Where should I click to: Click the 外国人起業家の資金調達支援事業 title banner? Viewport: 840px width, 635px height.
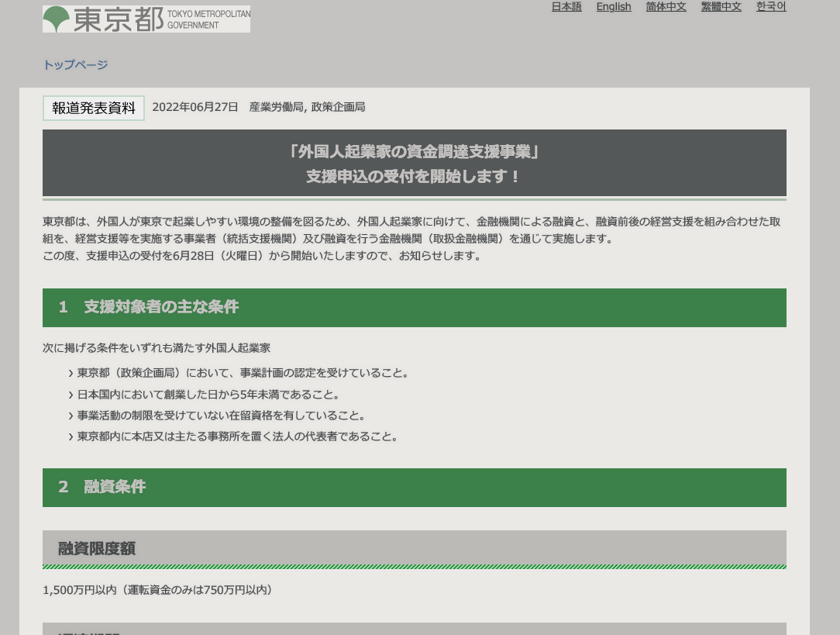[414, 164]
